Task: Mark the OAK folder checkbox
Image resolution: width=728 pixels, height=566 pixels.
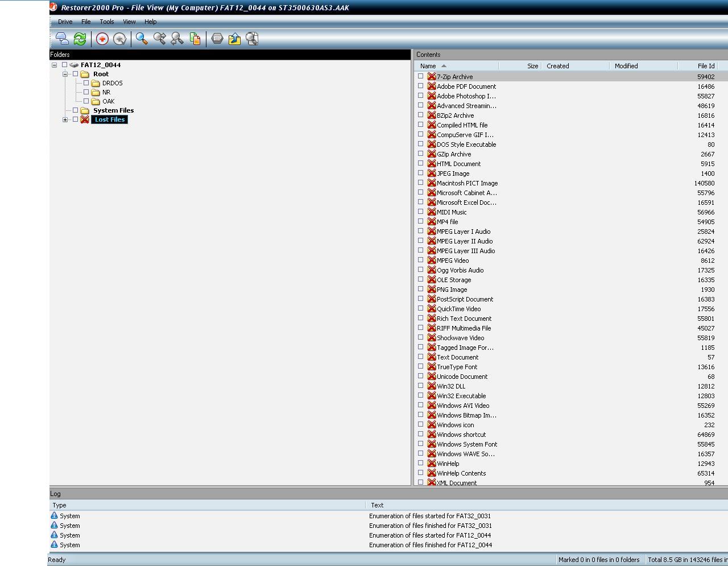Action: (86, 101)
